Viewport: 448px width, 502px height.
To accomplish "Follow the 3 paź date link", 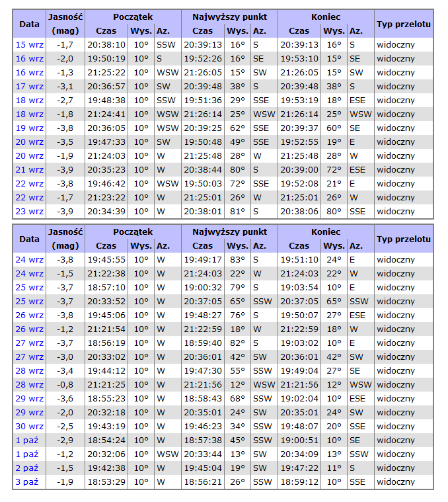I will coord(27,482).
